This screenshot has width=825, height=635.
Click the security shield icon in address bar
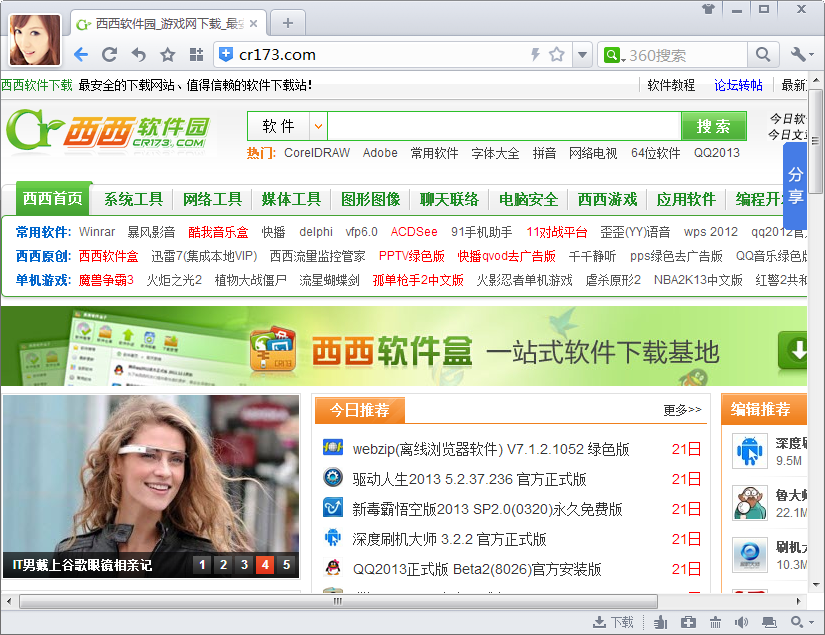226,54
